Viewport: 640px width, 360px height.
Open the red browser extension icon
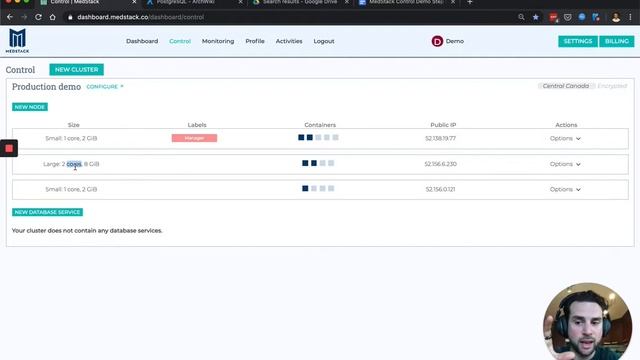click(553, 17)
